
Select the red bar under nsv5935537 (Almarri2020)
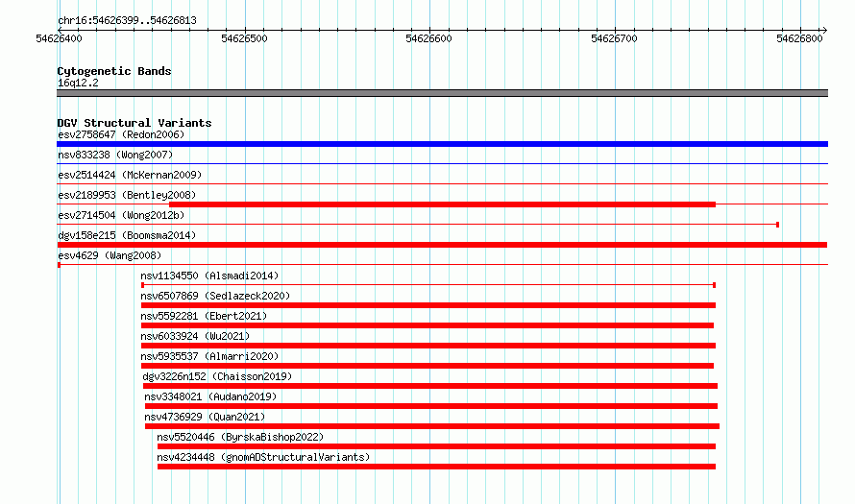427,366
